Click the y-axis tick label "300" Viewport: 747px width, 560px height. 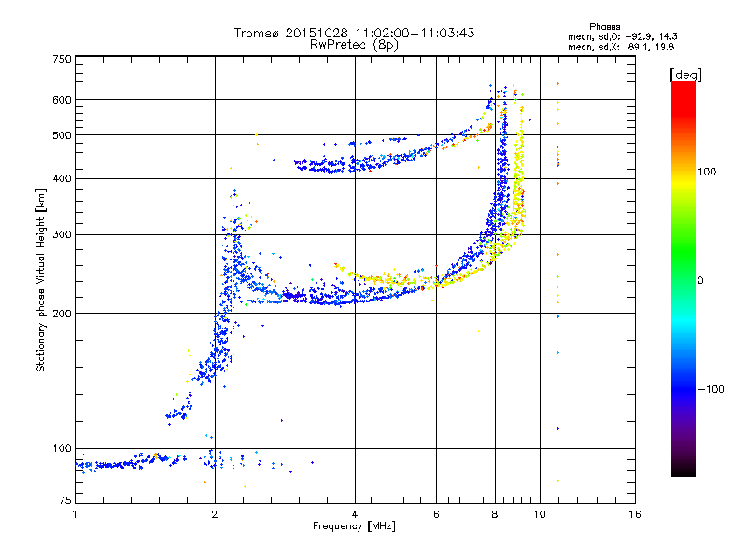tap(62, 234)
